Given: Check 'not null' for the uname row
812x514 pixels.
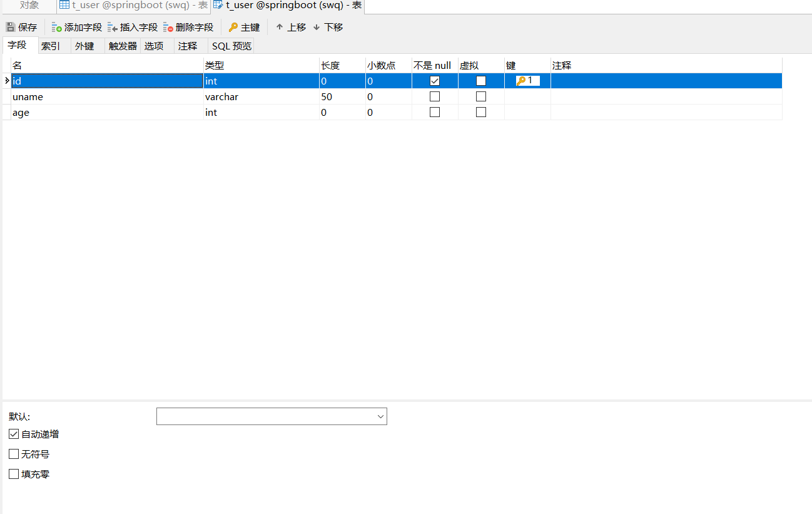Looking at the screenshot, I should tap(435, 96).
